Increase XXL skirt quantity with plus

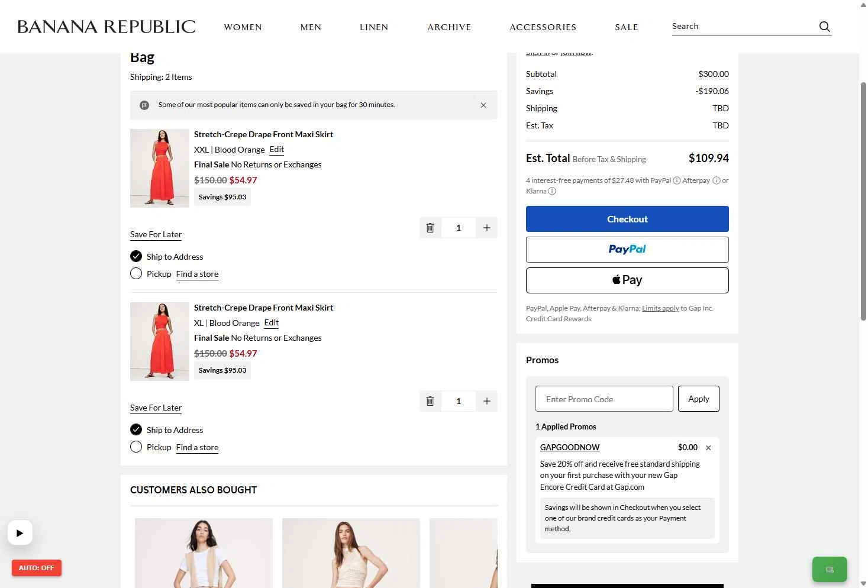[486, 228]
